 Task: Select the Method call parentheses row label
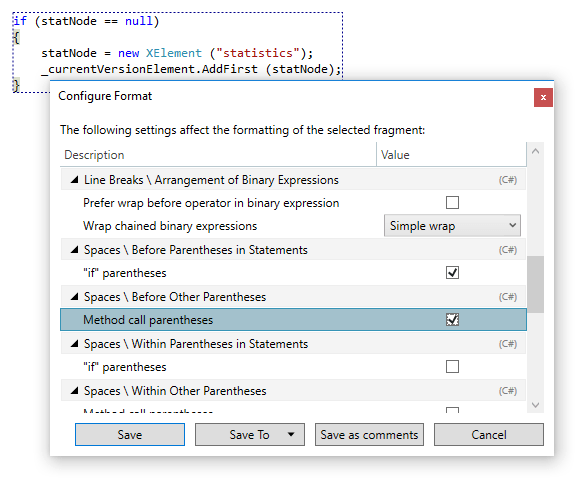(x=148, y=320)
